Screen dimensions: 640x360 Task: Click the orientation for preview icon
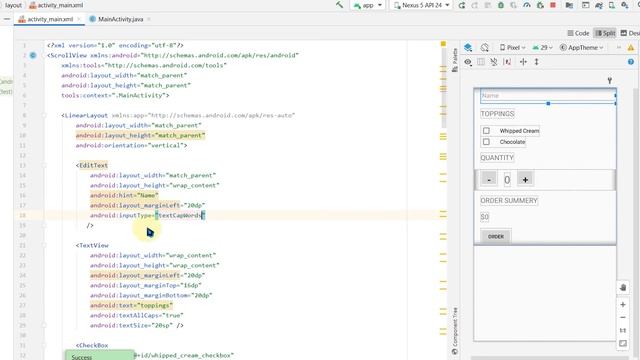484,48
